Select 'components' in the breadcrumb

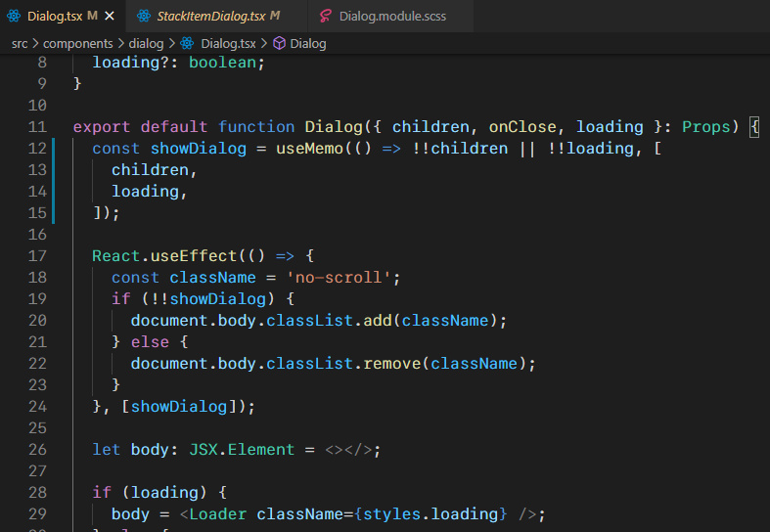coord(78,44)
